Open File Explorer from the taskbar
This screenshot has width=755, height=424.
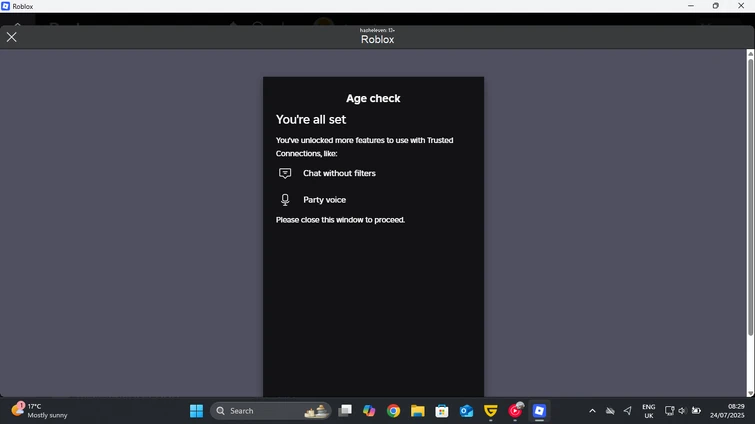pyautogui.click(x=417, y=411)
